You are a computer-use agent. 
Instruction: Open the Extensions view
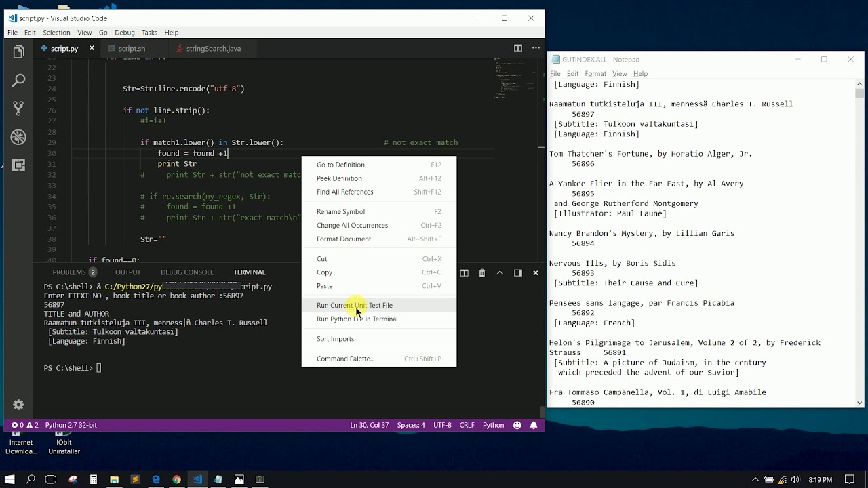(19, 165)
